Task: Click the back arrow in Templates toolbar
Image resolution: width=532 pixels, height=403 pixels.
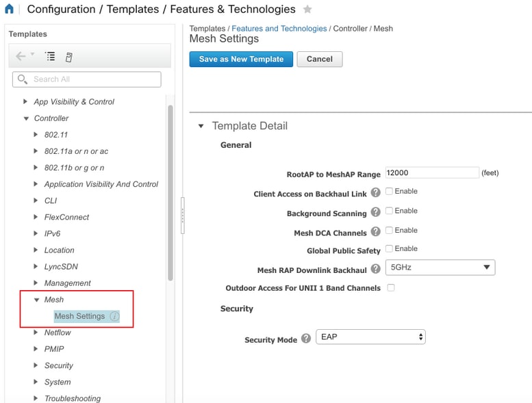Action: (21, 56)
